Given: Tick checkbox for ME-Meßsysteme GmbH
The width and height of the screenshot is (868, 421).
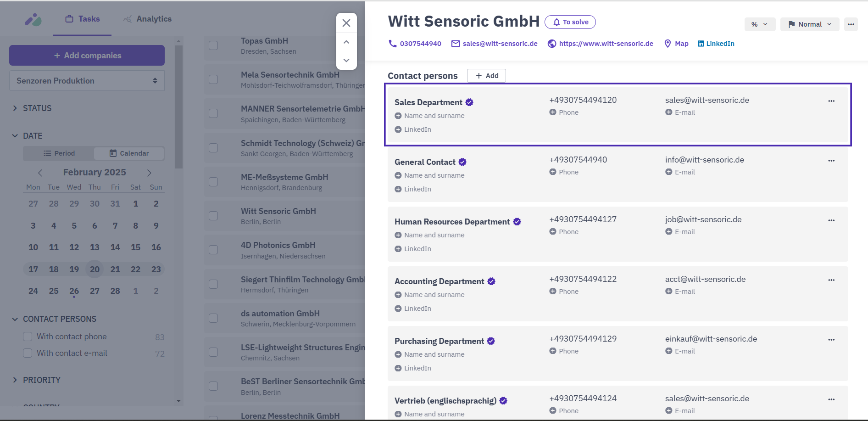Looking at the screenshot, I should (213, 182).
